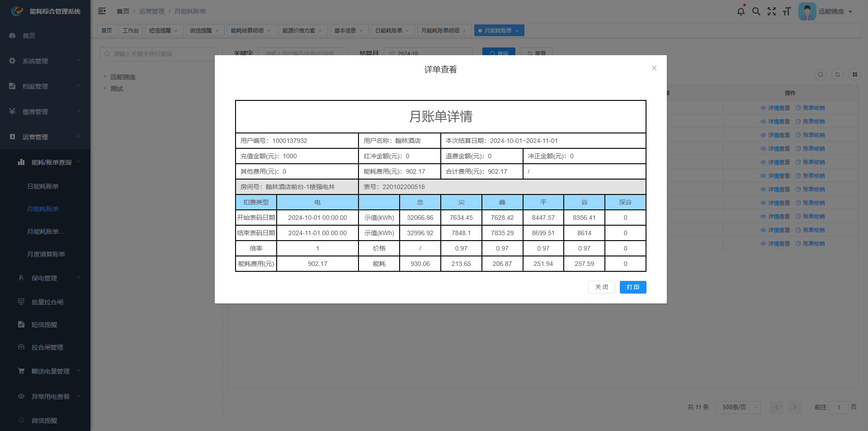This screenshot has width=868, height=431.
Task: Expand the 系统管理 sidebar menu
Action: pyautogui.click(x=45, y=61)
